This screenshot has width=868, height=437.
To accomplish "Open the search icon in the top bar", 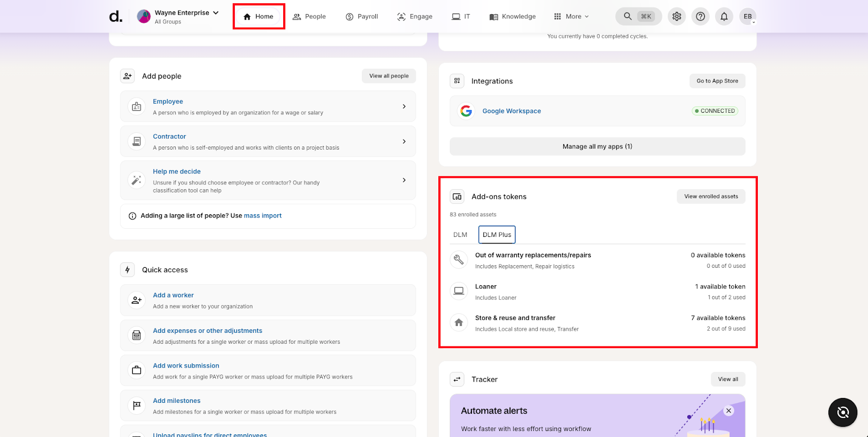I will [x=628, y=16].
